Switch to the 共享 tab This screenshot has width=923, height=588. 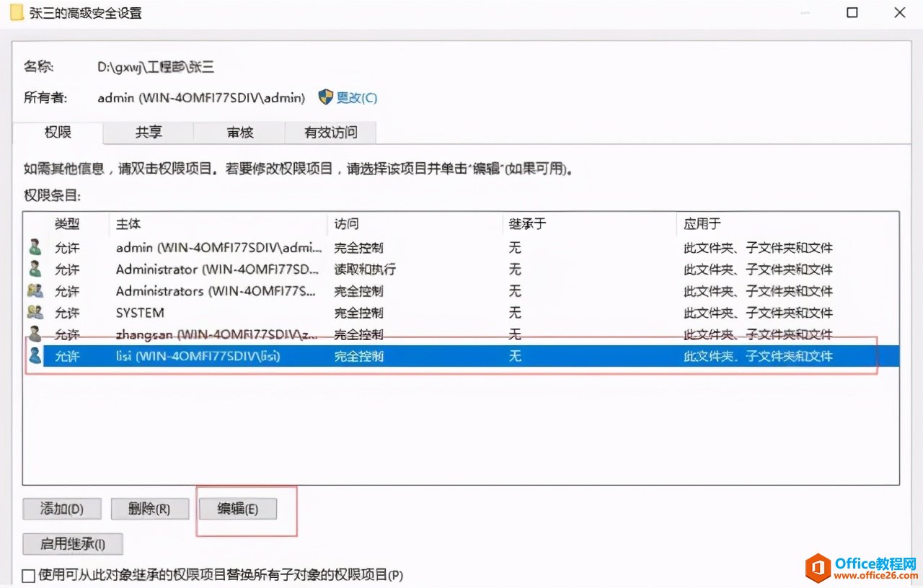click(149, 133)
